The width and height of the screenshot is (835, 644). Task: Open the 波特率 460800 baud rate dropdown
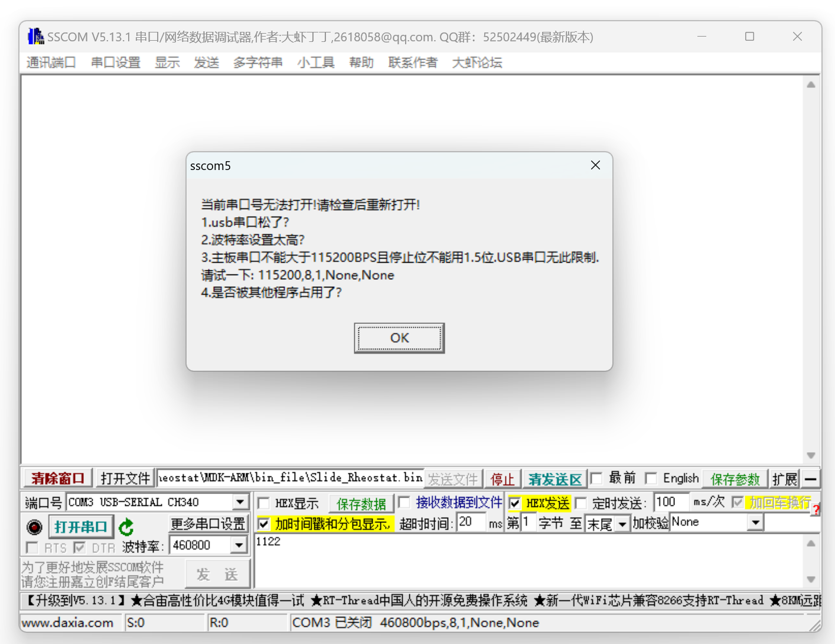point(239,545)
